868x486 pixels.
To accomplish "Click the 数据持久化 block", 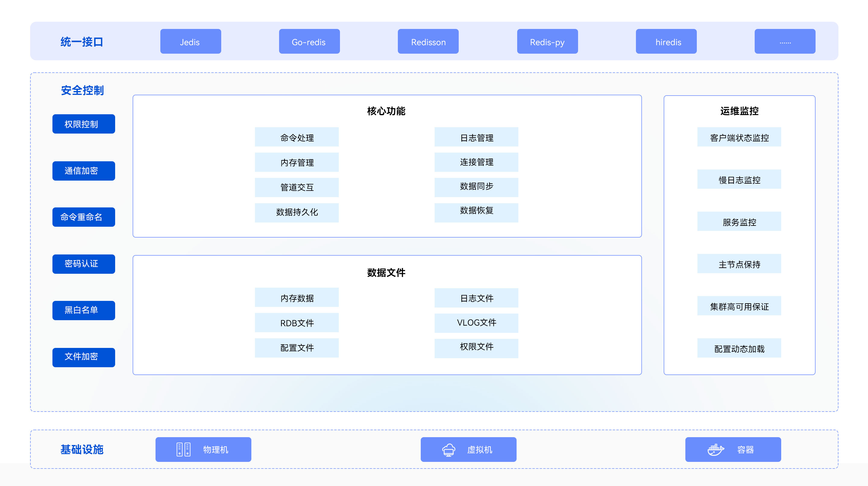I will 297,212.
